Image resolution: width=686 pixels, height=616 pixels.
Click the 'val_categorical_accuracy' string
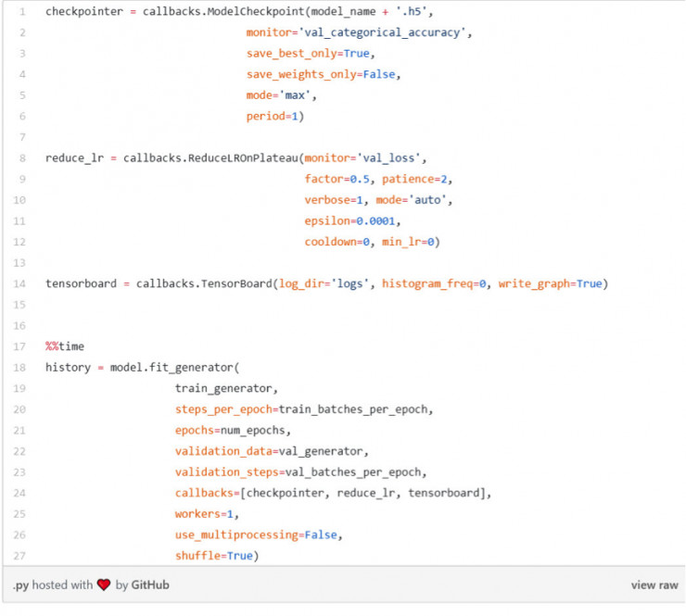pos(382,32)
